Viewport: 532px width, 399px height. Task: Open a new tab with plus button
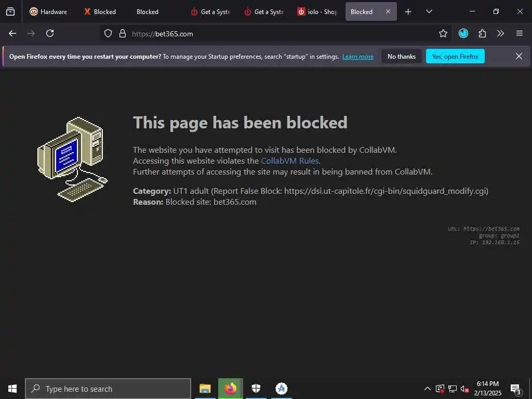pyautogui.click(x=408, y=11)
